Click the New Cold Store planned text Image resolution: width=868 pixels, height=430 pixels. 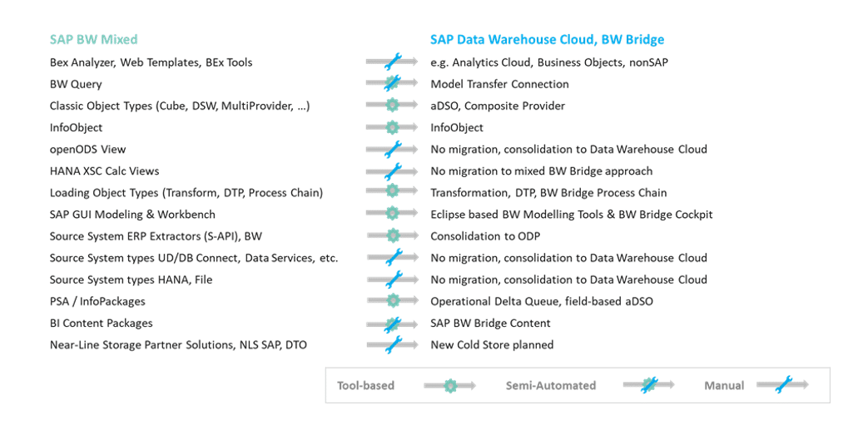click(492, 345)
